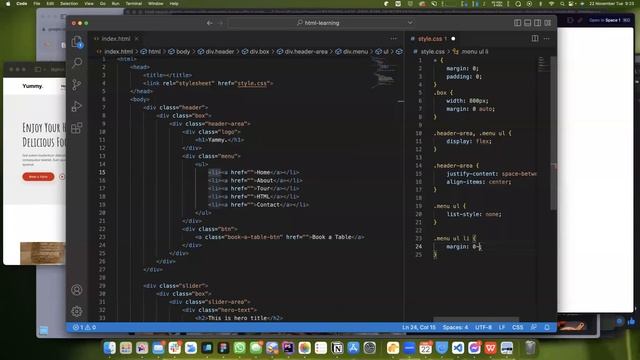Select the div.header breadcrumb item
Screen dimensions: 640x360
[216, 51]
